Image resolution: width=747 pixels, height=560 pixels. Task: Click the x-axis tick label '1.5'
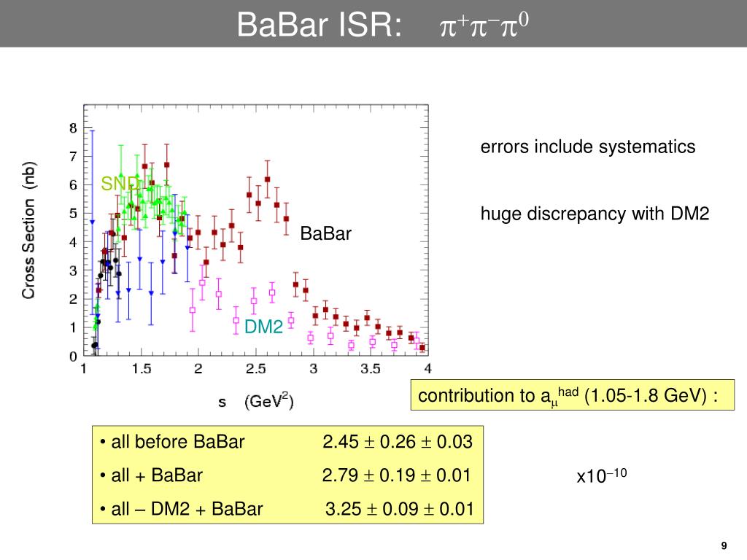coord(142,368)
